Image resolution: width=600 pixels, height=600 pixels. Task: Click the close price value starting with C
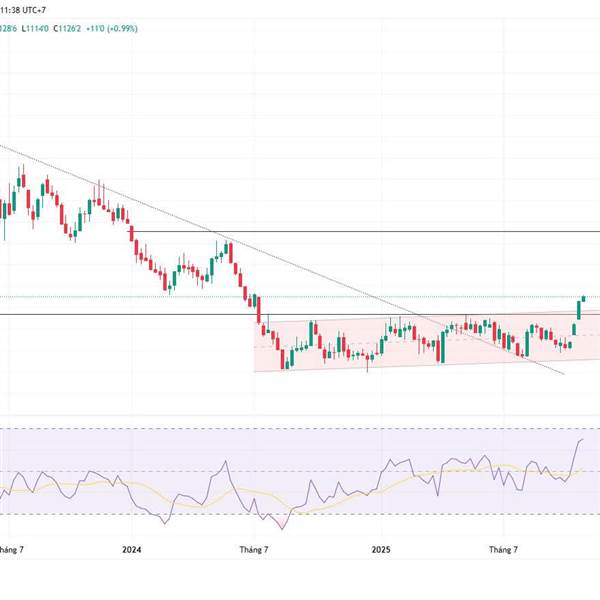coord(67,28)
